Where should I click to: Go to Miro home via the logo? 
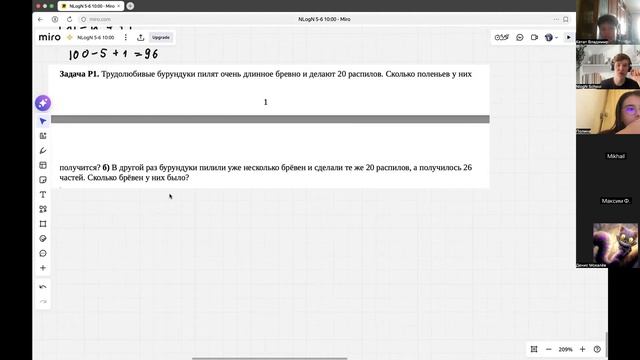click(49, 37)
